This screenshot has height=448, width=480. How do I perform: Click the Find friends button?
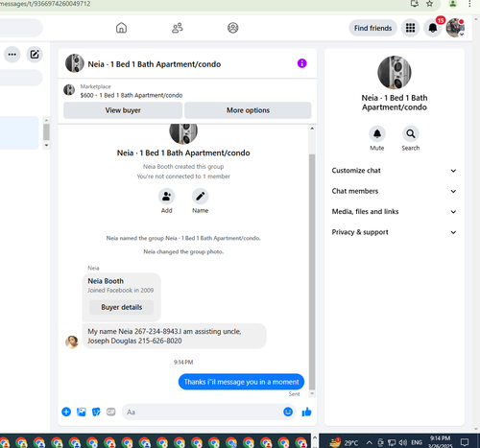[x=372, y=28]
